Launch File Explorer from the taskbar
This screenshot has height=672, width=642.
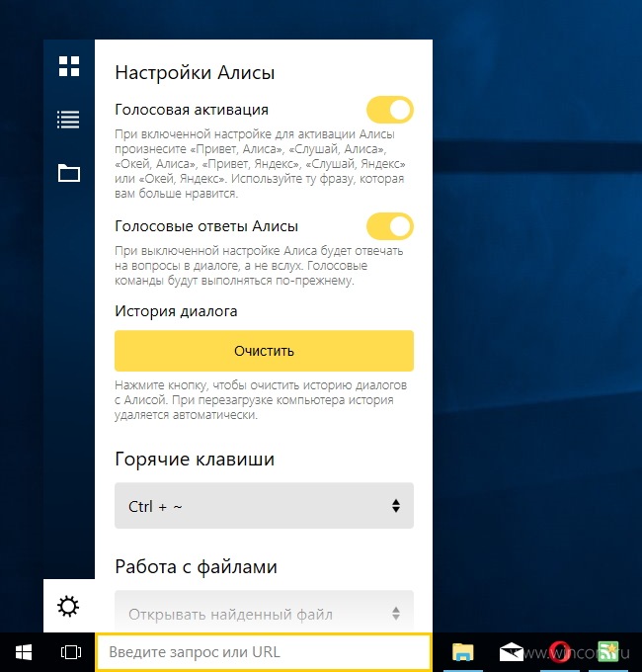[x=463, y=652]
